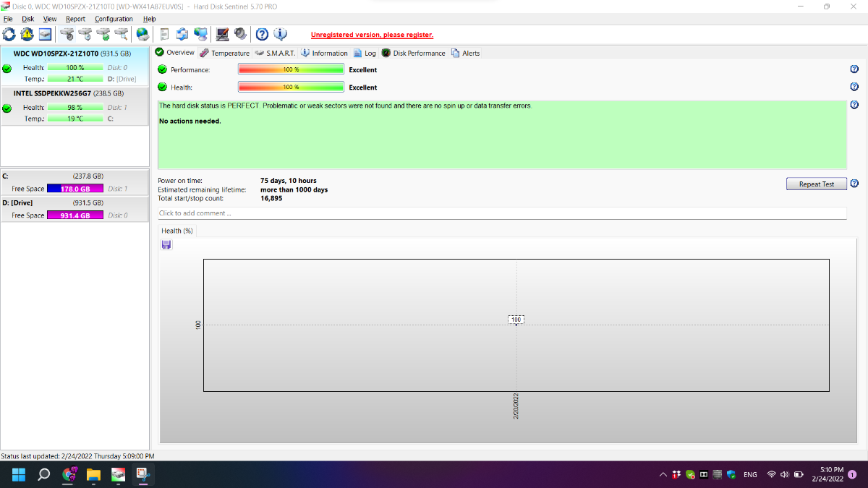Click the Unregistered version please register link
The width and height of the screenshot is (868, 488).
[x=372, y=35]
